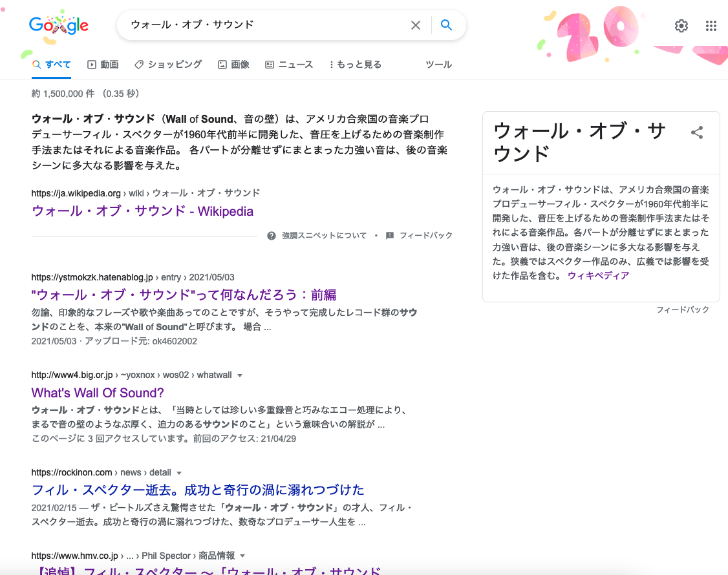Click the feedback flag icon under snippet

(389, 236)
